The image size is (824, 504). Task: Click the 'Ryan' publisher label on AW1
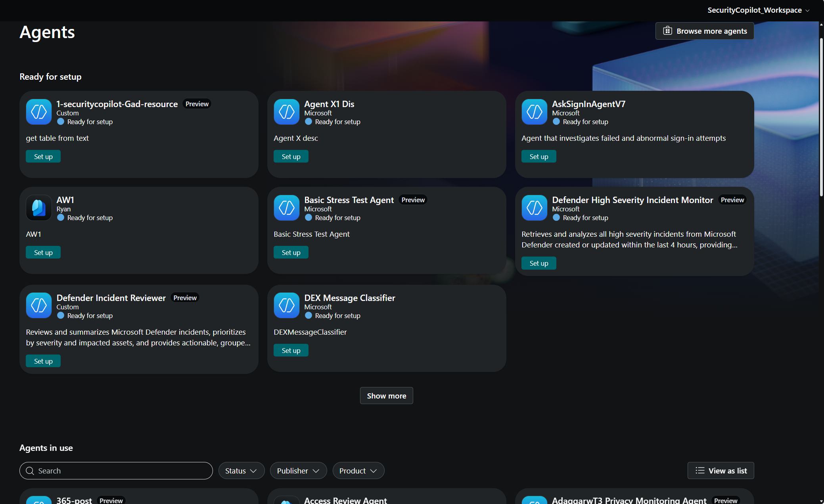point(63,209)
